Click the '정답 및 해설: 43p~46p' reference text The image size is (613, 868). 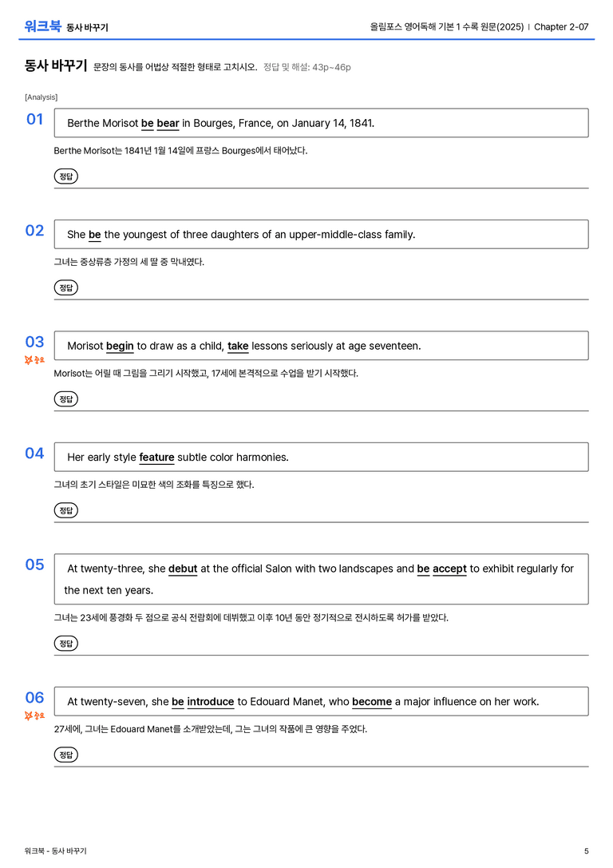point(307,68)
